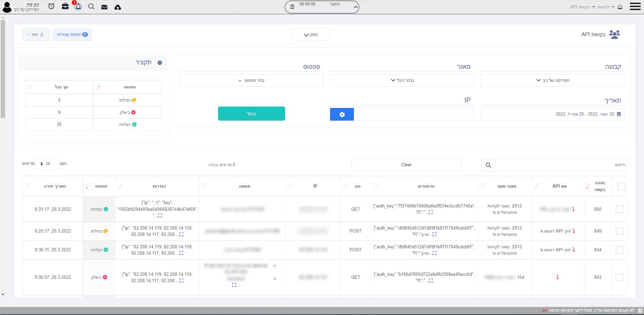Click the date range input field
The width and height of the screenshot is (644, 315).
(552, 114)
